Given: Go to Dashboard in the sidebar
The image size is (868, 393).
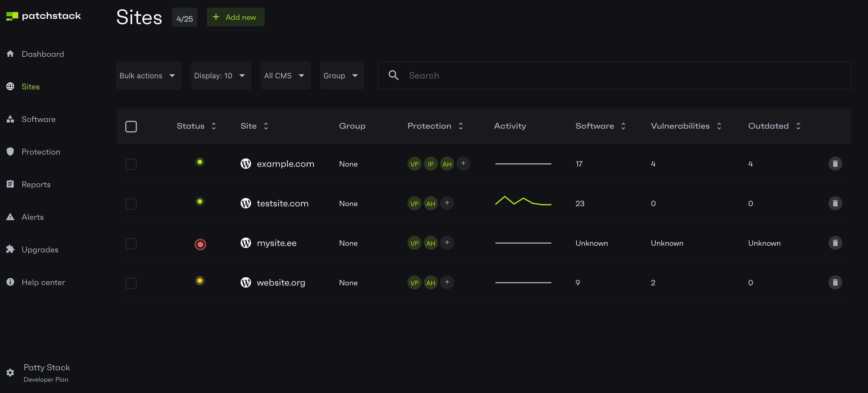Looking at the screenshot, I should [43, 54].
